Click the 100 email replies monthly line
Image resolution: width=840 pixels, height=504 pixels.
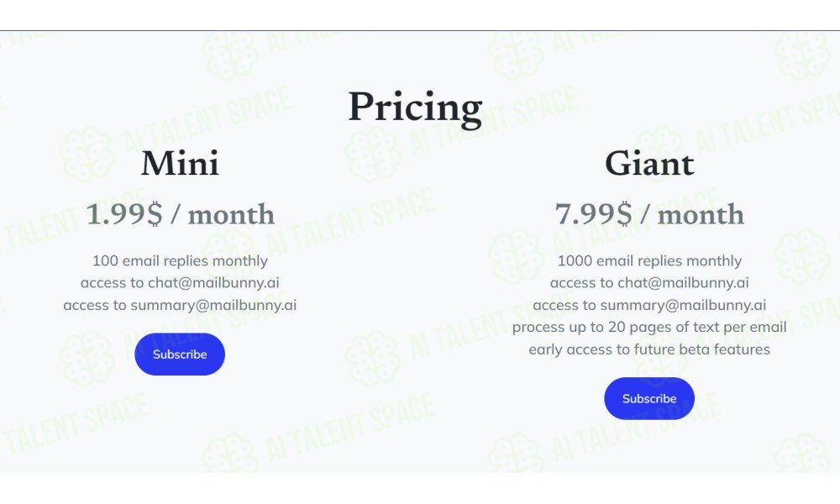pyautogui.click(x=180, y=261)
